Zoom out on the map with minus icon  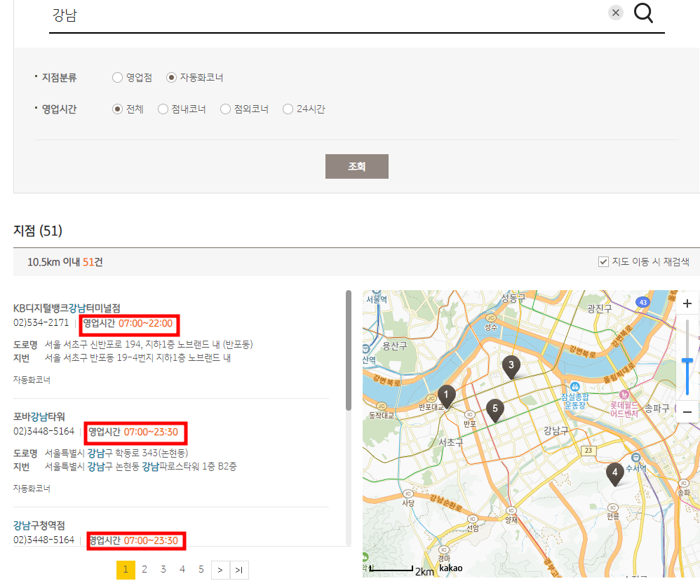(687, 412)
